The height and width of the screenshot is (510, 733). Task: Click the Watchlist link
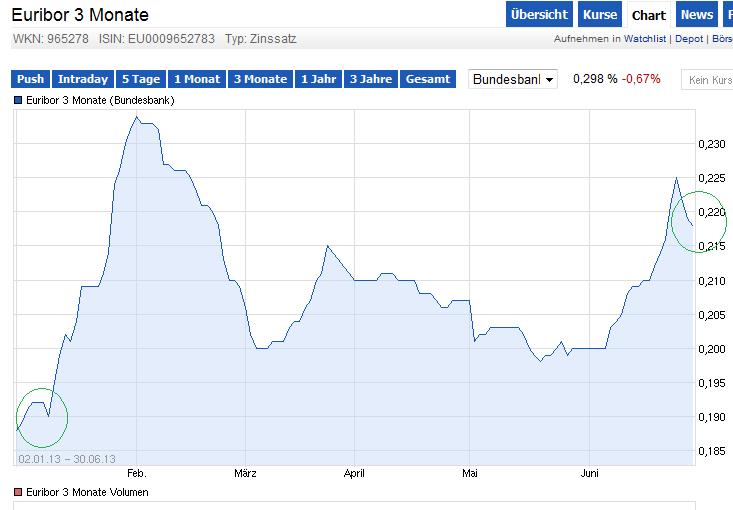tap(648, 39)
